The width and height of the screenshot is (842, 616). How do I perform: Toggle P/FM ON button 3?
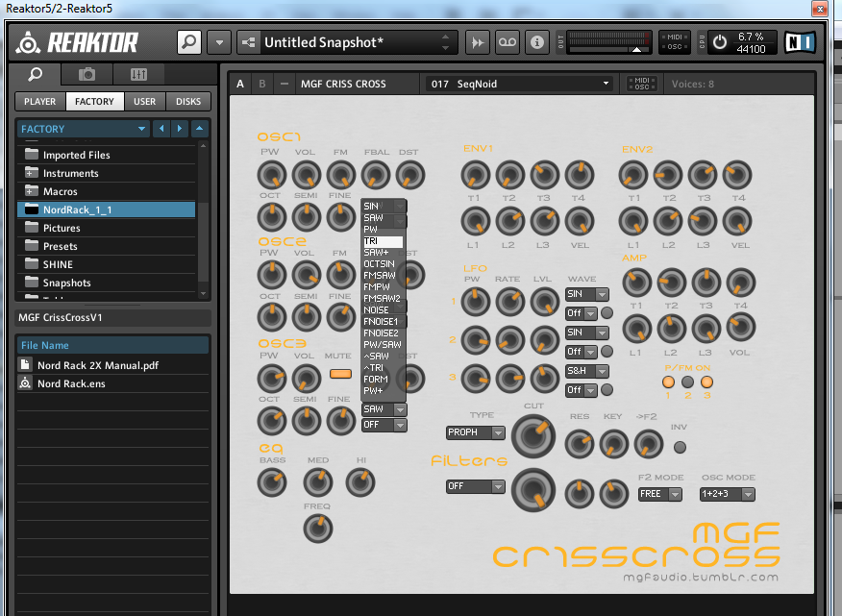point(706,382)
